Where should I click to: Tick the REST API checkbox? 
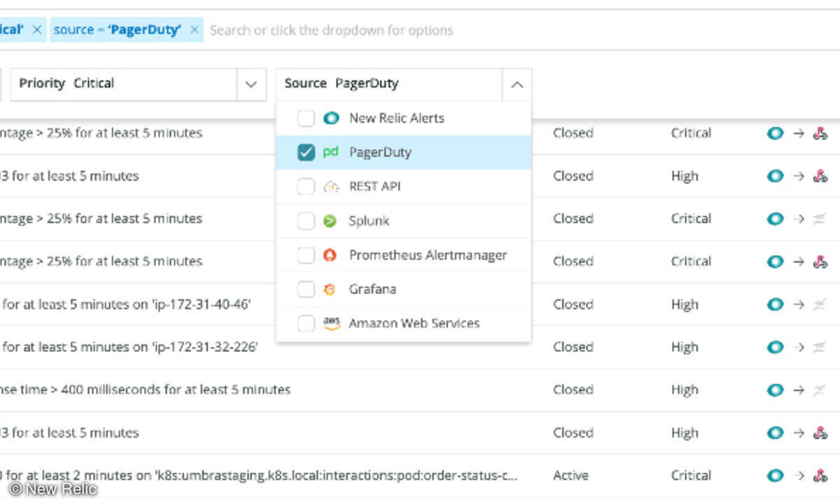tap(306, 187)
